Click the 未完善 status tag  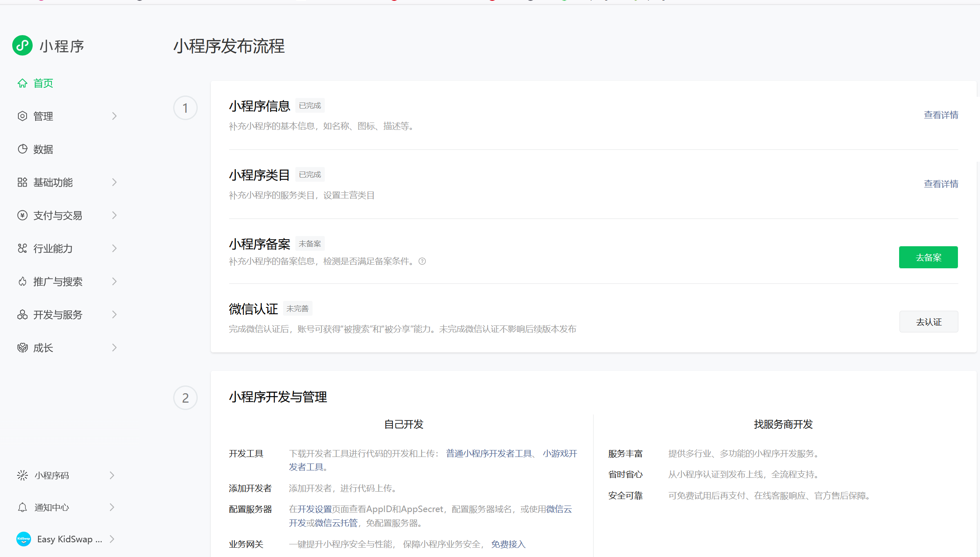(297, 309)
